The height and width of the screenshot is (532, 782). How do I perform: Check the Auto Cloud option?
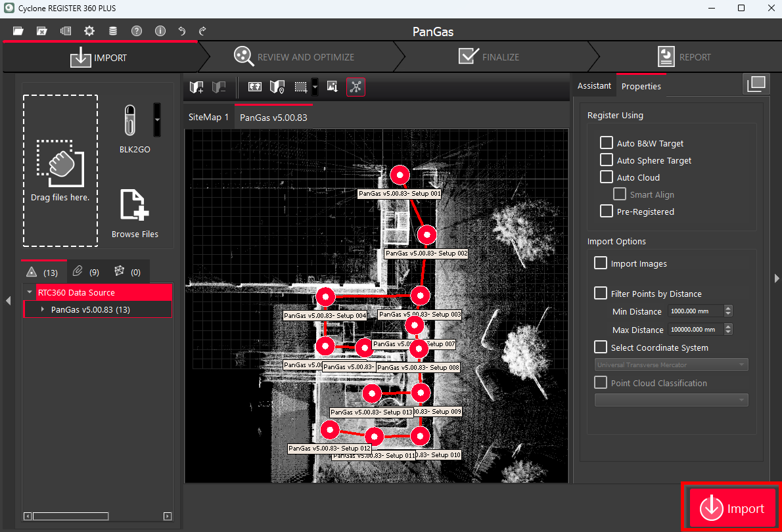click(x=607, y=177)
